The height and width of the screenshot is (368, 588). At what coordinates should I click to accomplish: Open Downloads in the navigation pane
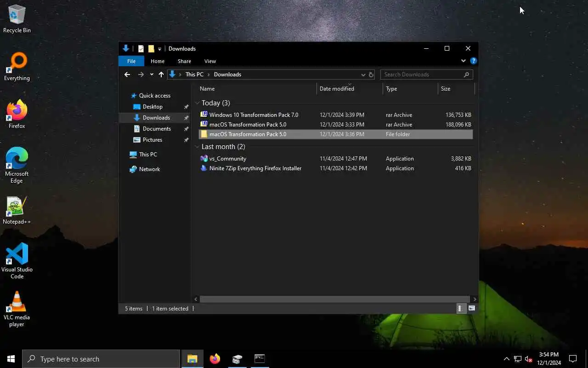point(156,118)
